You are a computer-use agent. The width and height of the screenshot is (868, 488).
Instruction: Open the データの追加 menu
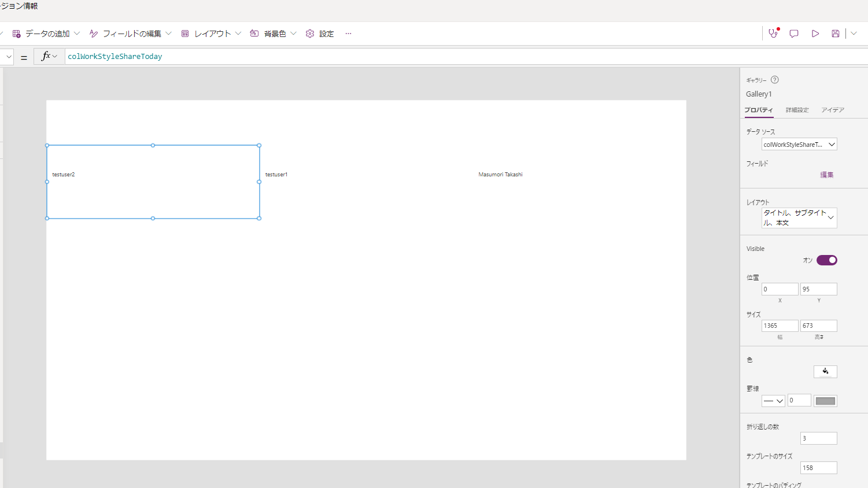pos(46,34)
